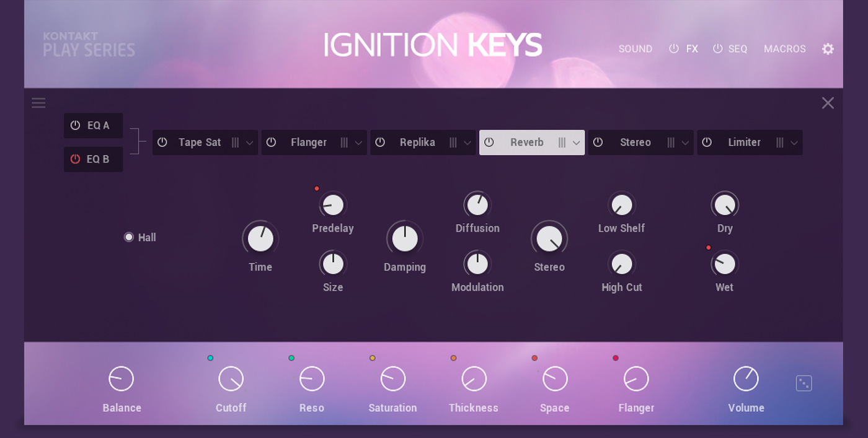This screenshot has height=438, width=868.
Task: Expand the Replika dropdown chevron
Action: [467, 143]
